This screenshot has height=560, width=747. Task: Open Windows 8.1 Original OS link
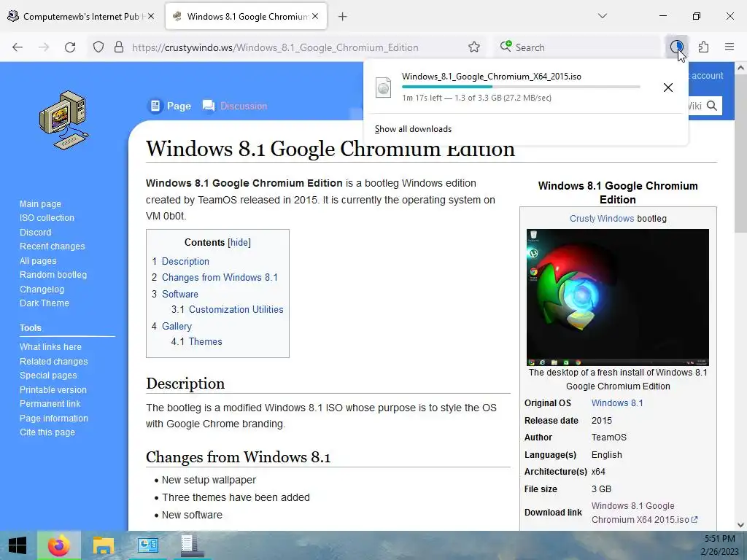pos(617,402)
